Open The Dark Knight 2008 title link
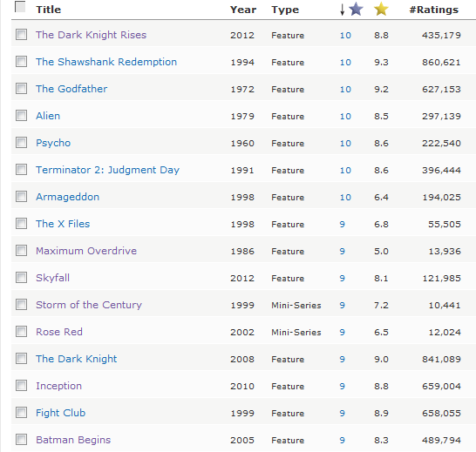 (x=76, y=359)
